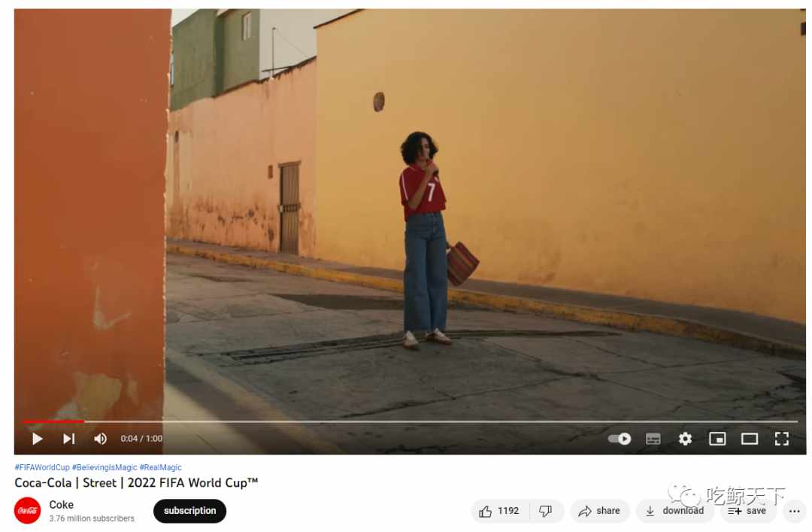This screenshot has height=532, width=812.
Task: Share this video
Action: click(599, 511)
